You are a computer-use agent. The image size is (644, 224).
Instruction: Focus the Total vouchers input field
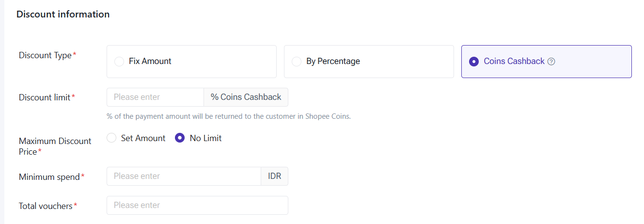click(x=197, y=205)
